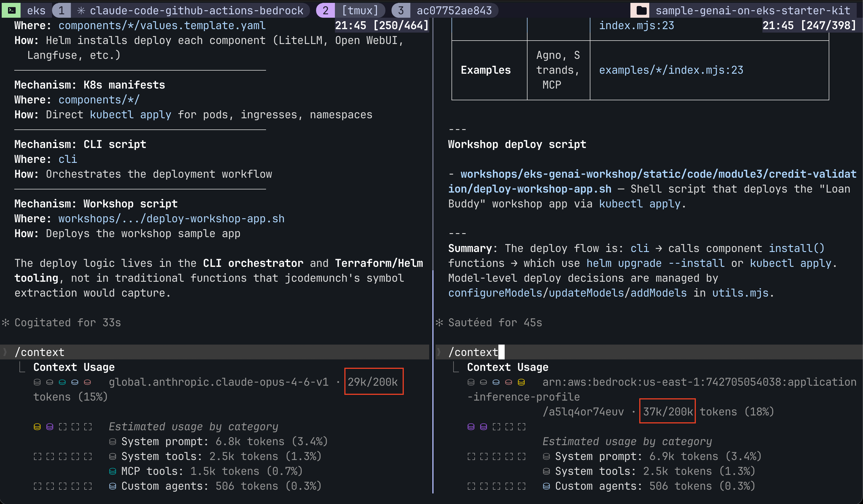Click 'System prompt: 6.8k tokens' in left pane
The height and width of the screenshot is (504, 863).
pyautogui.click(x=225, y=442)
